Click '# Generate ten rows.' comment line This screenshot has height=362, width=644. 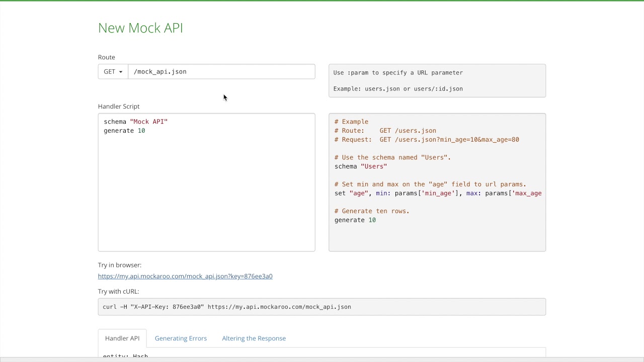point(372,211)
